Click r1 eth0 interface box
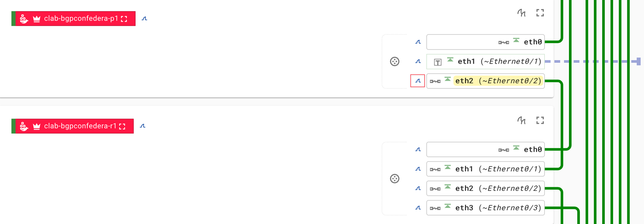The width and height of the screenshot is (644, 224). click(485, 149)
